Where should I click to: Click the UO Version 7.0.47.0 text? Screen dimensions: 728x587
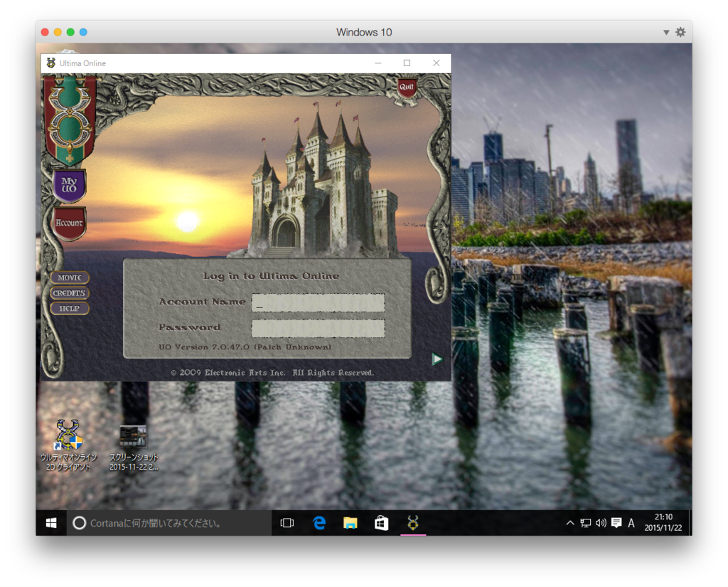[x=245, y=347]
